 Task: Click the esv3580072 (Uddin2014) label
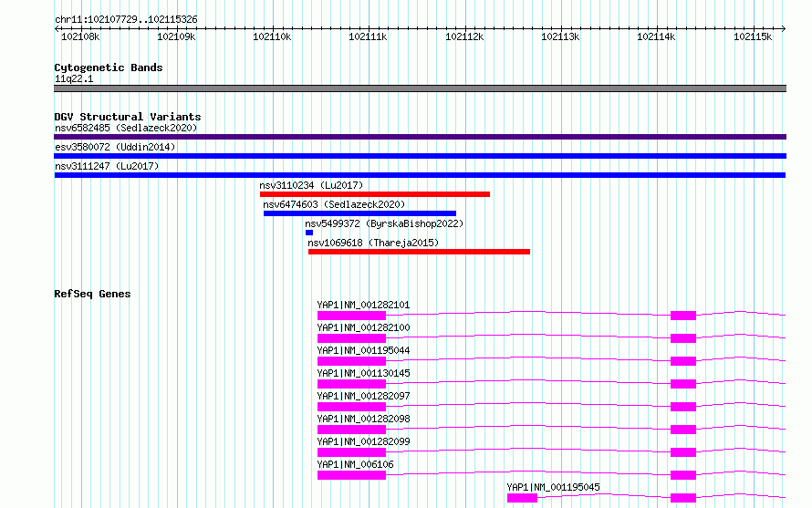coord(115,147)
